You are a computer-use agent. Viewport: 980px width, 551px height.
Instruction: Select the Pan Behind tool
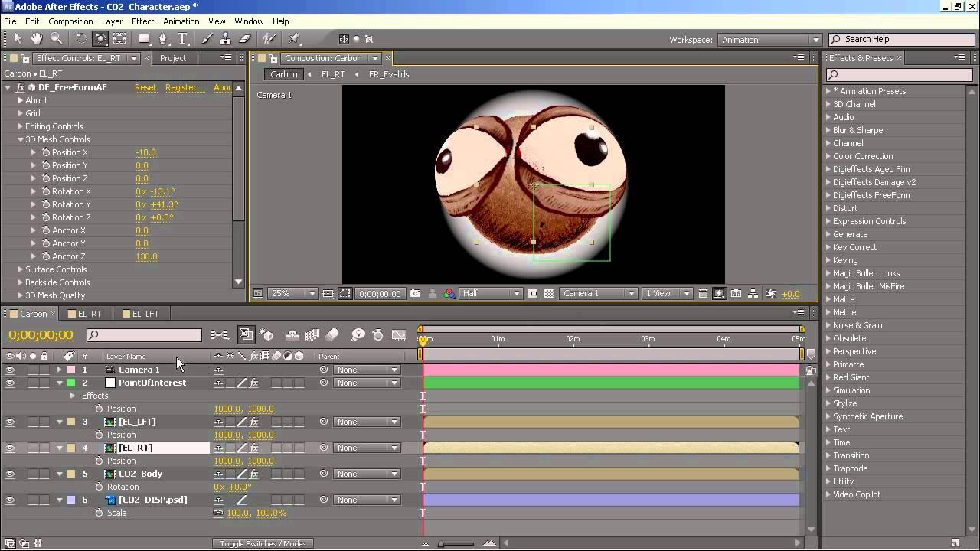120,38
